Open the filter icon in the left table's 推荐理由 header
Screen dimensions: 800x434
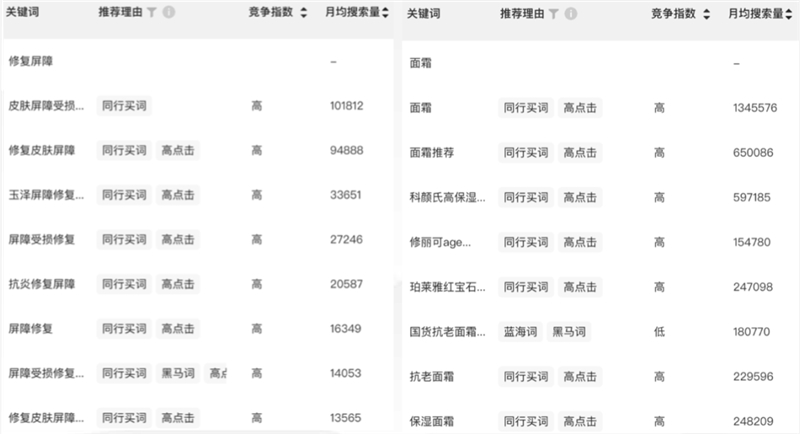(152, 12)
